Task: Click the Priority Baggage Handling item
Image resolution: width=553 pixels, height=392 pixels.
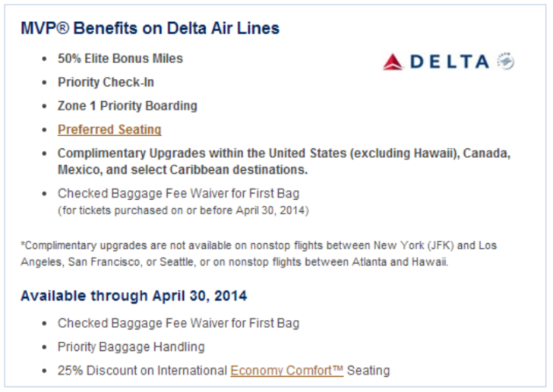Action: [x=131, y=347]
